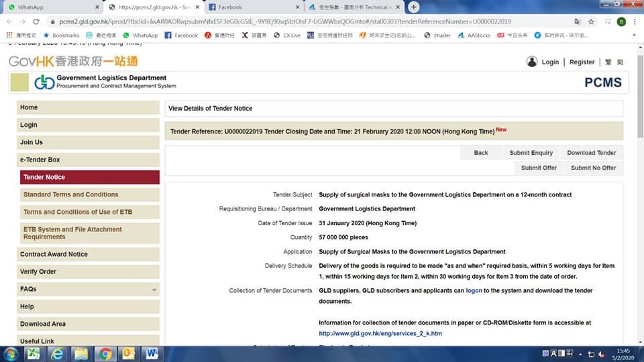Open Help in the sidebar

coord(88,306)
